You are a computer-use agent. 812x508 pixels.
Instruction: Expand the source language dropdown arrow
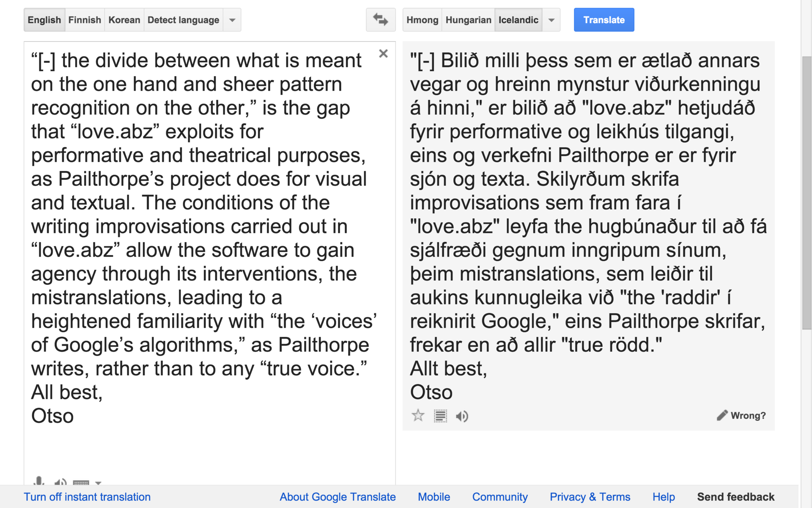232,20
